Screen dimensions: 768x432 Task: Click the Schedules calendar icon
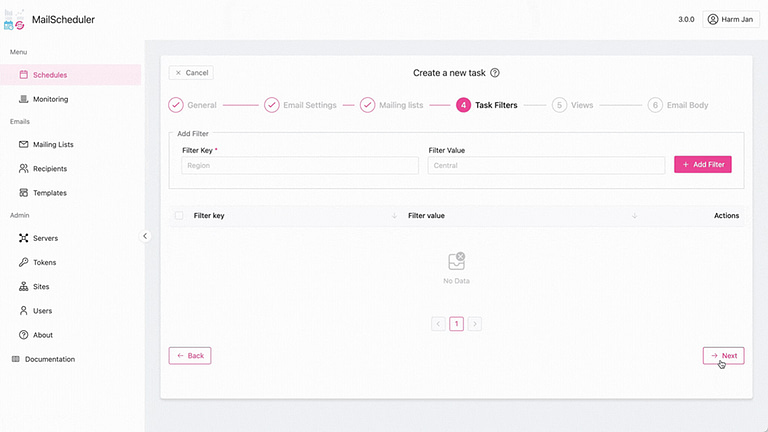coord(24,74)
